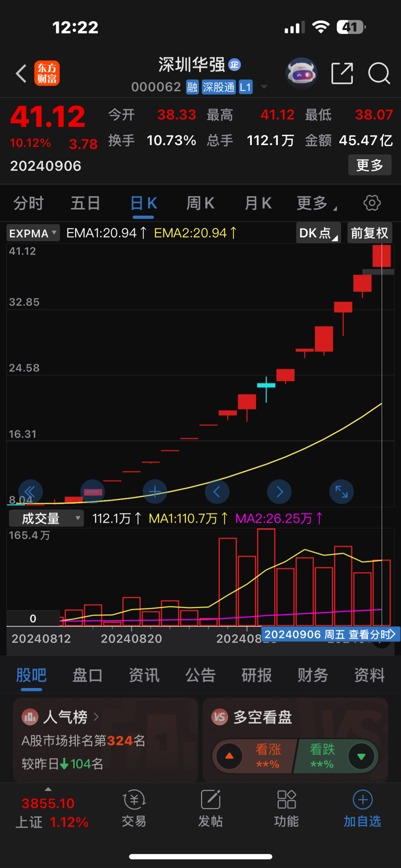
Task: Switch to 分时 tab
Action: 29,203
